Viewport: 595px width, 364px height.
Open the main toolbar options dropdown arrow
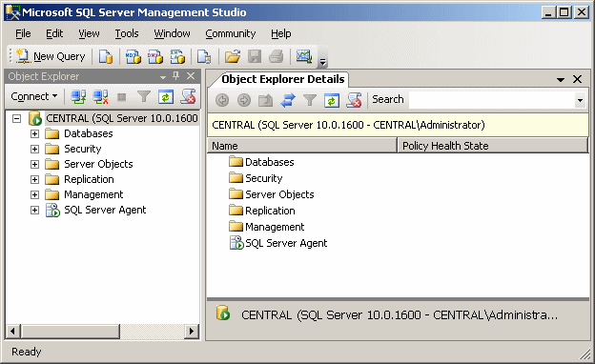pyautogui.click(x=322, y=61)
